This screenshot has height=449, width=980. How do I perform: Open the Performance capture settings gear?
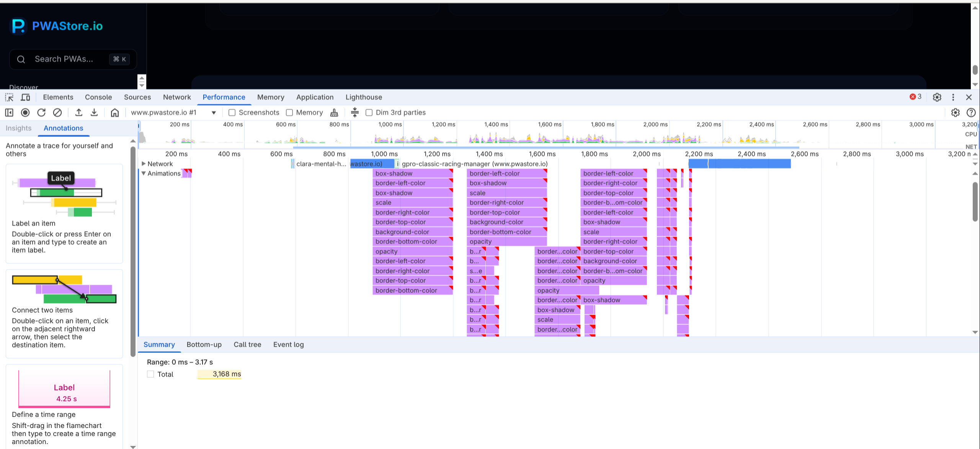coord(955,112)
